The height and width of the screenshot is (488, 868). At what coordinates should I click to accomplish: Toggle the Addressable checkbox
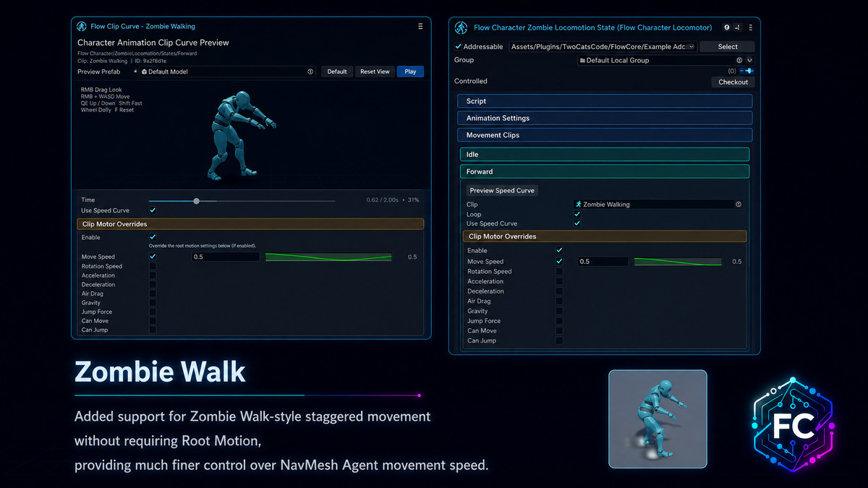tap(458, 46)
